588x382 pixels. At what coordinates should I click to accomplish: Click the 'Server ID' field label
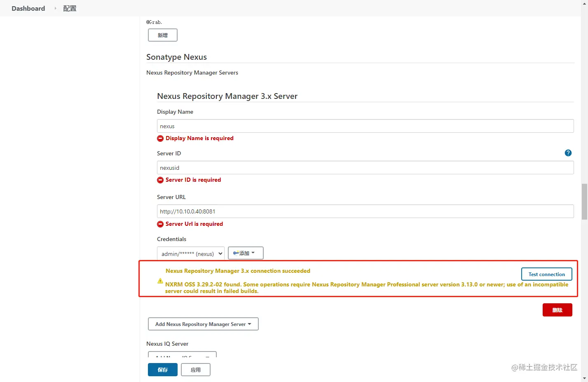(169, 153)
